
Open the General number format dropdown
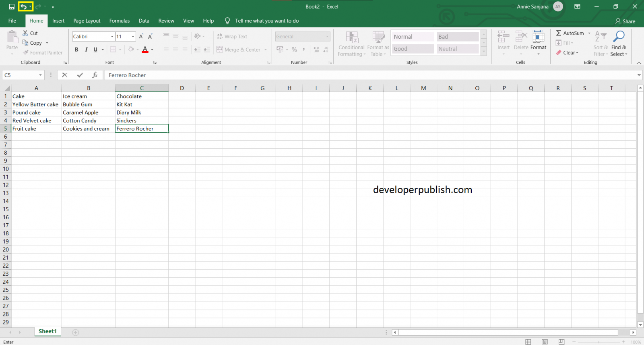click(x=327, y=37)
